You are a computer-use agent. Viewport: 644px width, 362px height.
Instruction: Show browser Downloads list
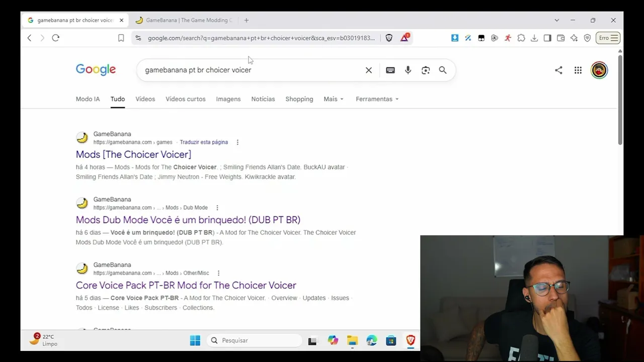tap(534, 38)
